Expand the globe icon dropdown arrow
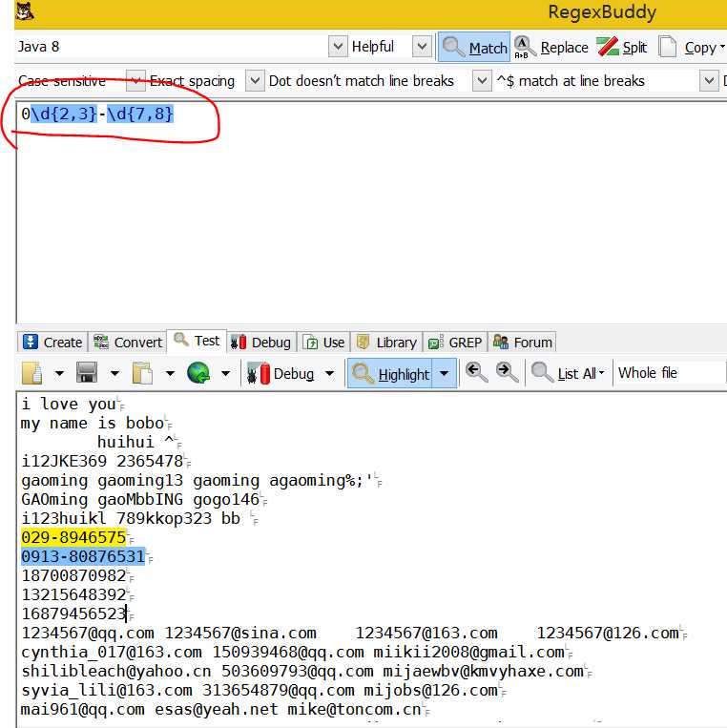This screenshot has height=728, width=727. pyautogui.click(x=225, y=373)
